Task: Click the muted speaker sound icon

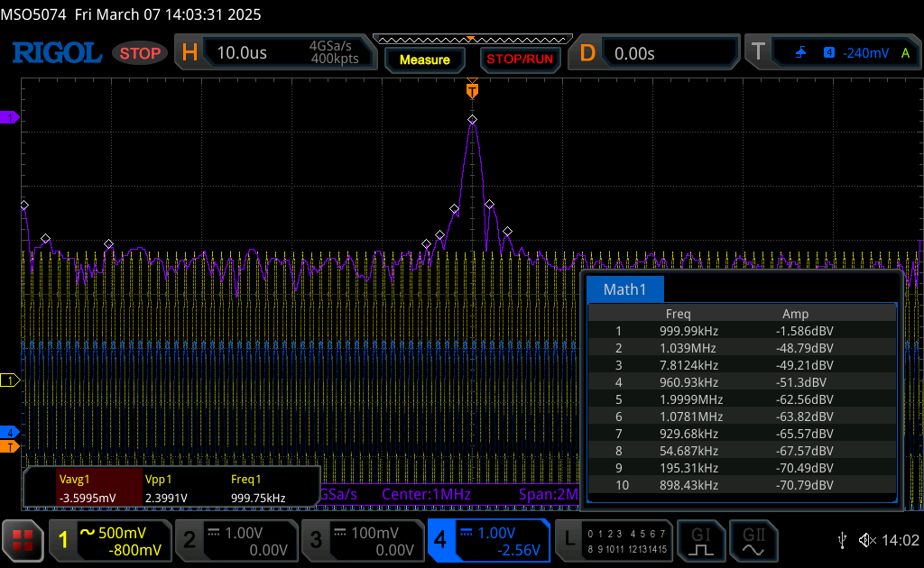Action: tap(867, 540)
